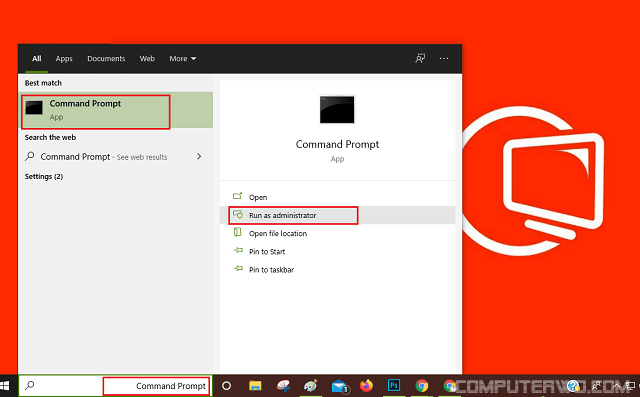Select the All search tab
This screenshot has width=640, height=397.
37,59
